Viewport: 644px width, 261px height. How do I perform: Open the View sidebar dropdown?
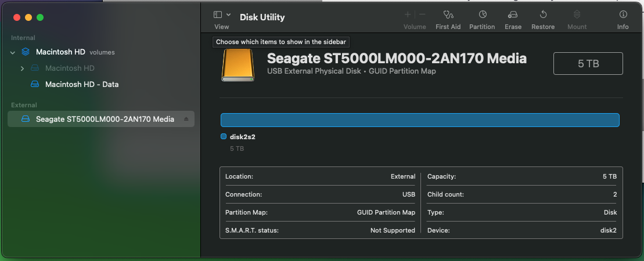click(222, 14)
